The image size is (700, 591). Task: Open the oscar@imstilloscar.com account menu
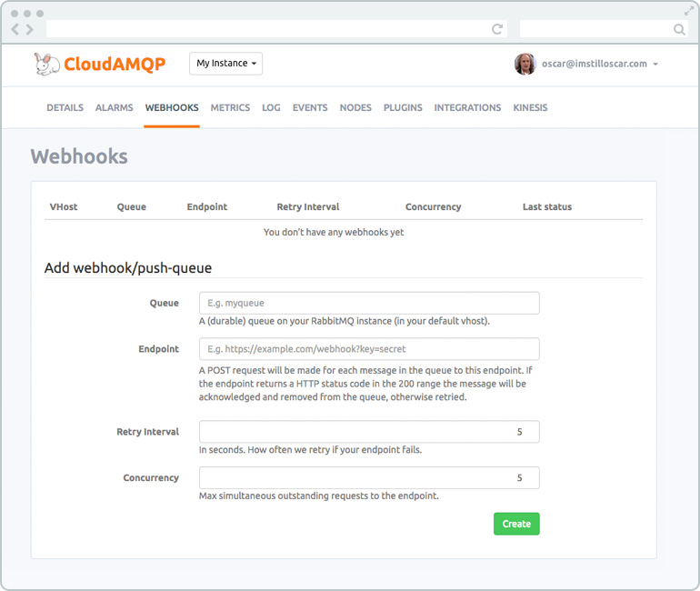[600, 64]
